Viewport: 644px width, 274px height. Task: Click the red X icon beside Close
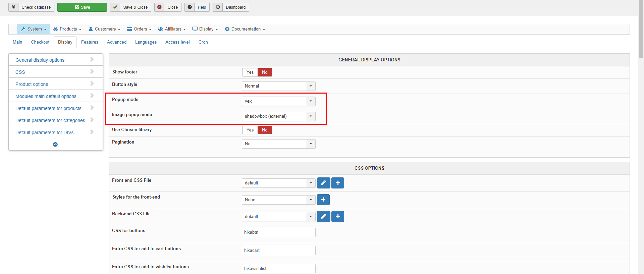coord(159,7)
